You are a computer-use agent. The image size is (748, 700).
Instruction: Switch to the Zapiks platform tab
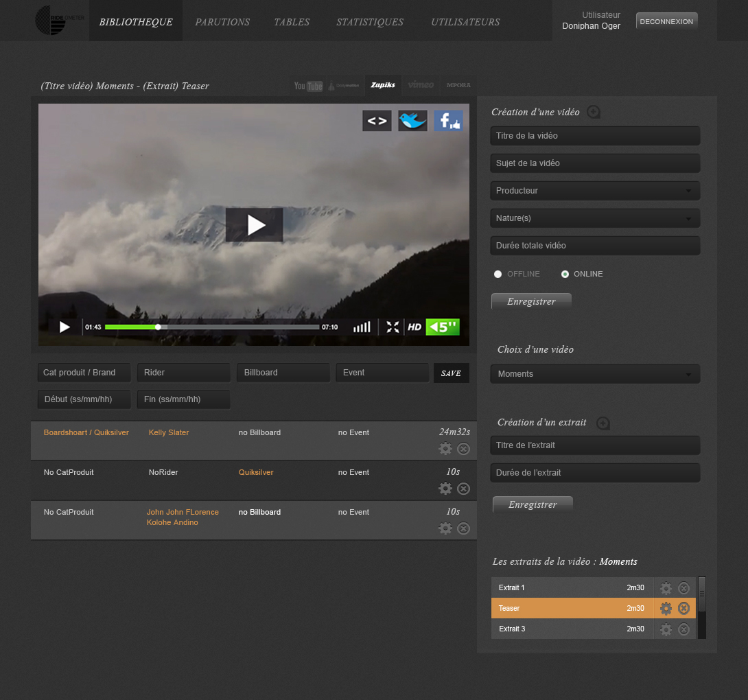[383, 85]
